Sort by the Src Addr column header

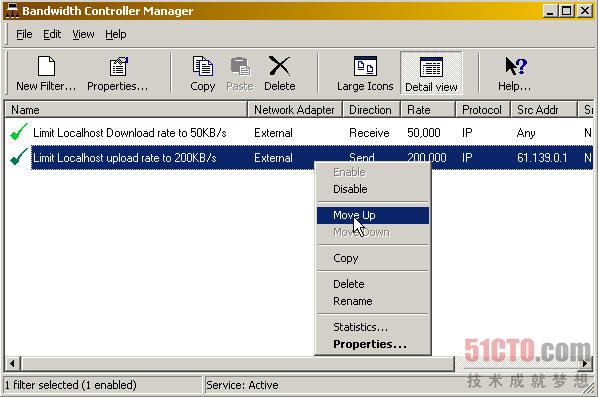pyautogui.click(x=544, y=110)
